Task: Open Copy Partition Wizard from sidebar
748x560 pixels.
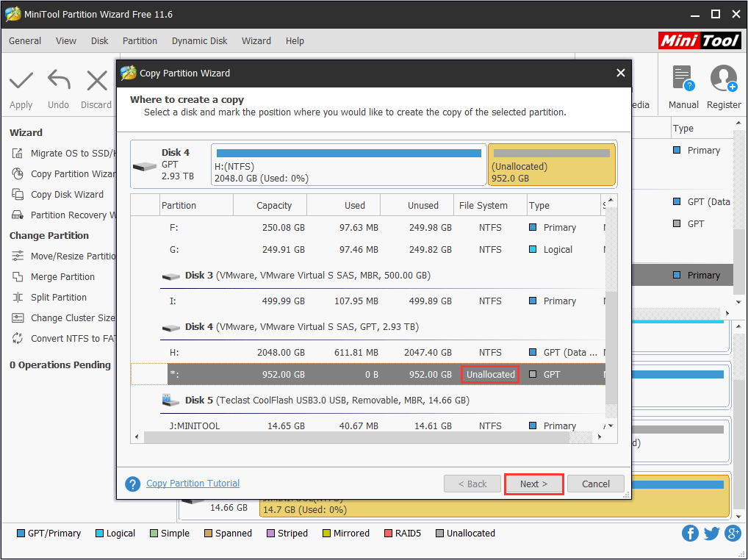Action: point(63,173)
